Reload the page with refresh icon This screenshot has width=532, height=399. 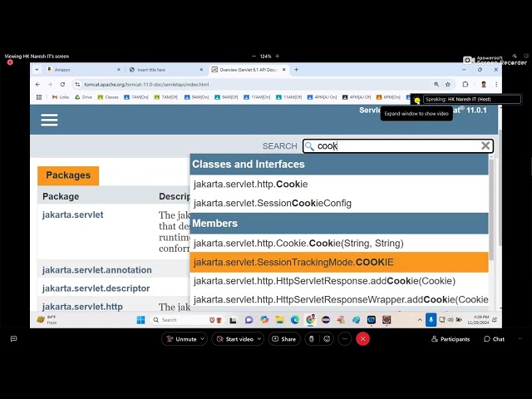[x=62, y=84]
